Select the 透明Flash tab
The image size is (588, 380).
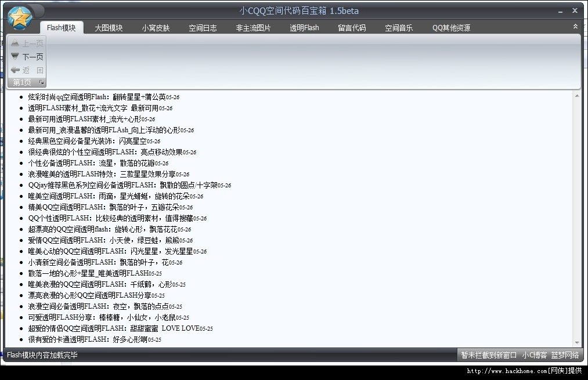click(x=304, y=28)
